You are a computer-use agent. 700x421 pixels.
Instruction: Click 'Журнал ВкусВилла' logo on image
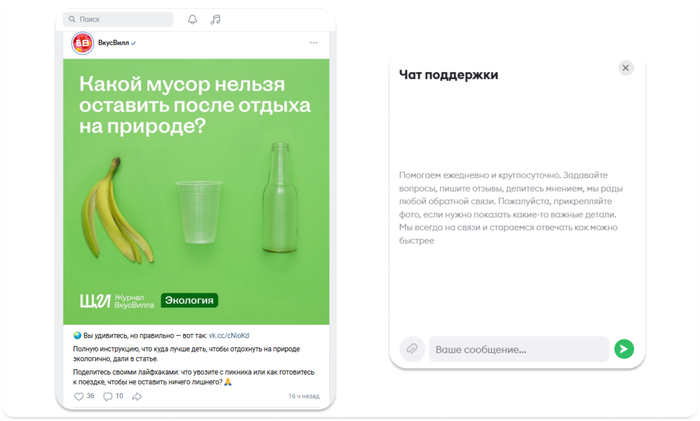[x=117, y=301]
